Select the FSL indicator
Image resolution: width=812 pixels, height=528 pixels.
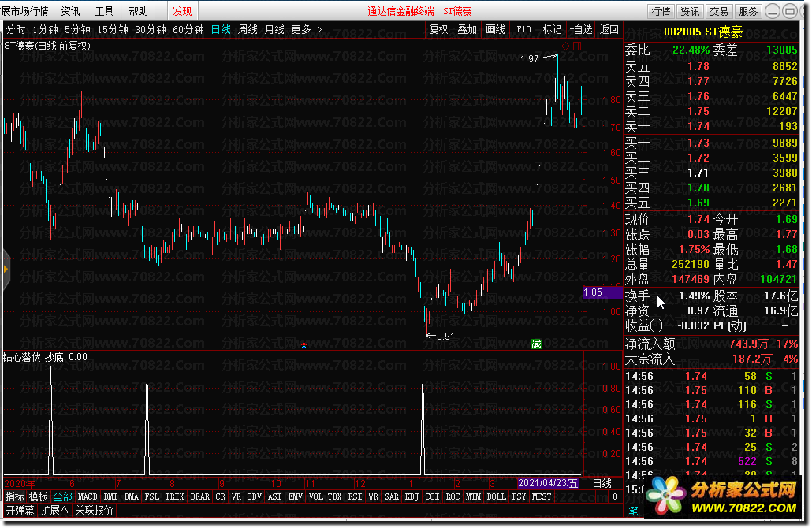tap(151, 497)
